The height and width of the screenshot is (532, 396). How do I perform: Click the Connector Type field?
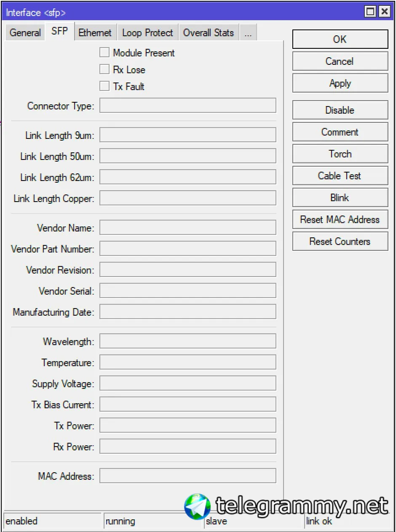pyautogui.click(x=188, y=106)
